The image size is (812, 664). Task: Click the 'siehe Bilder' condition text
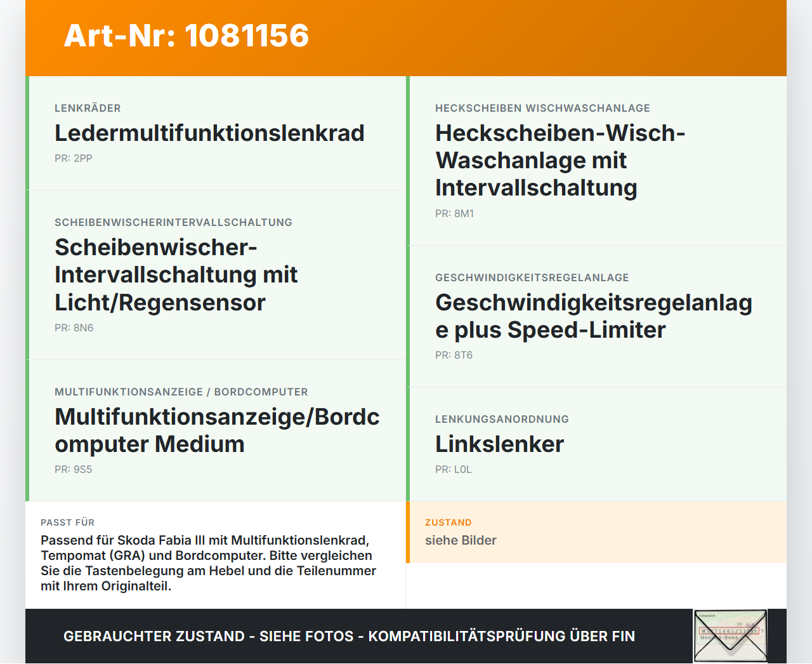[x=461, y=541]
